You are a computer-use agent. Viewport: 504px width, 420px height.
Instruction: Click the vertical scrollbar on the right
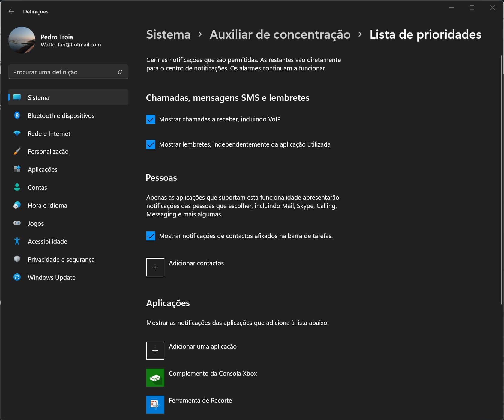pyautogui.click(x=502, y=180)
